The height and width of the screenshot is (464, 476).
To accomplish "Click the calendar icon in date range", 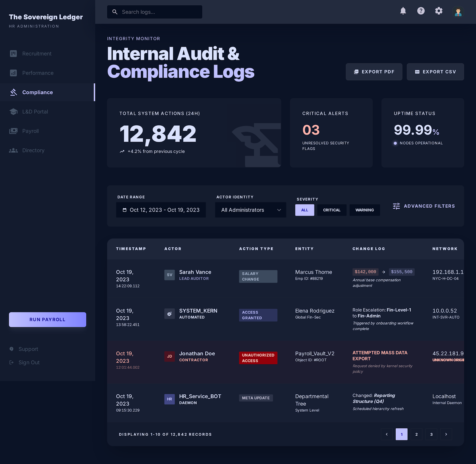I will (x=125, y=210).
